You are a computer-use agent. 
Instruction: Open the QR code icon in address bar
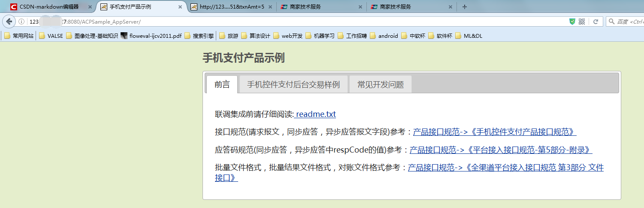coord(582,21)
